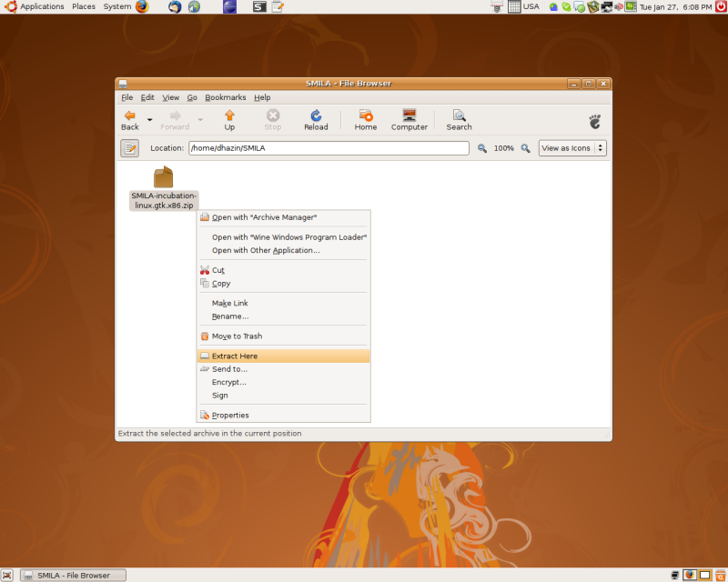Select Cut from the context menu
This screenshot has width=728, height=582.
(283, 270)
